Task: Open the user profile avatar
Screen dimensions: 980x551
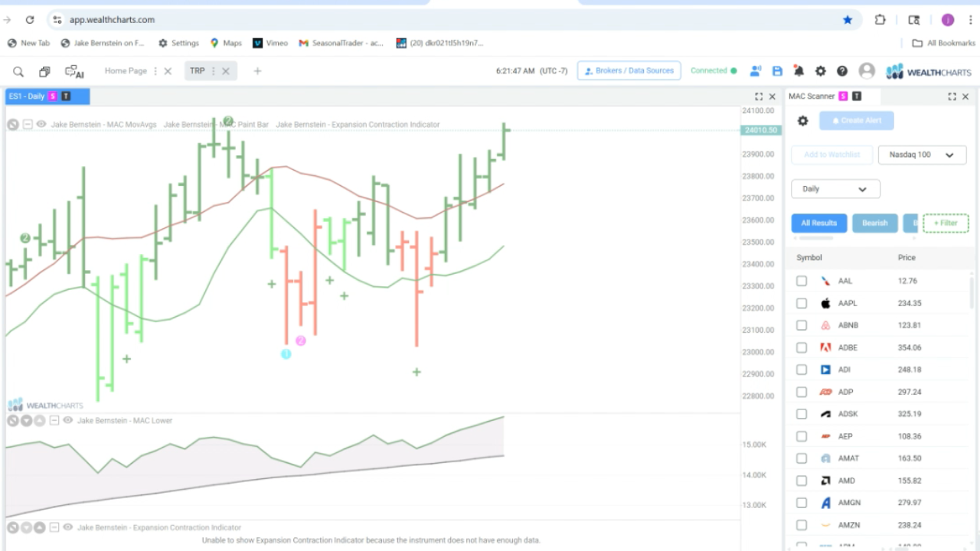Action: 867,71
